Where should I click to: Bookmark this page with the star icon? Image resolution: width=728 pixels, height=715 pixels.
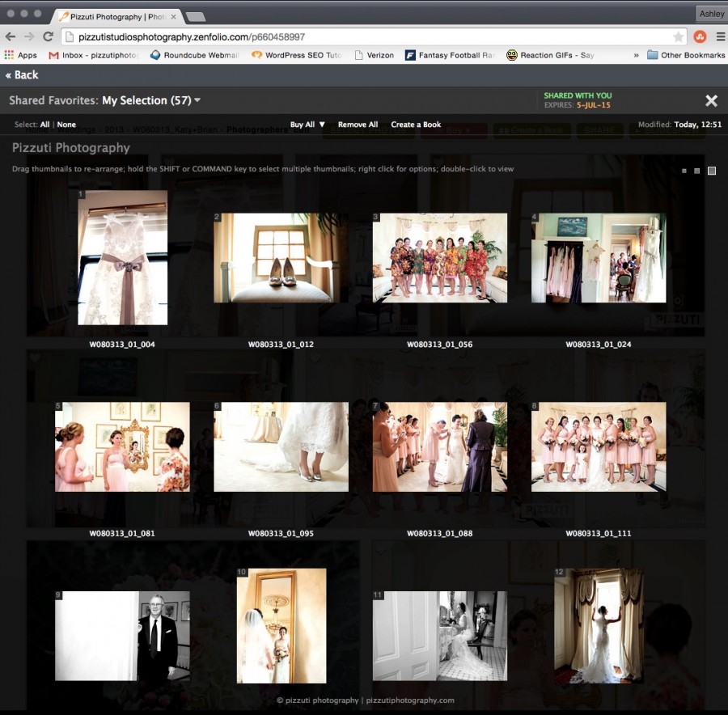[679, 36]
